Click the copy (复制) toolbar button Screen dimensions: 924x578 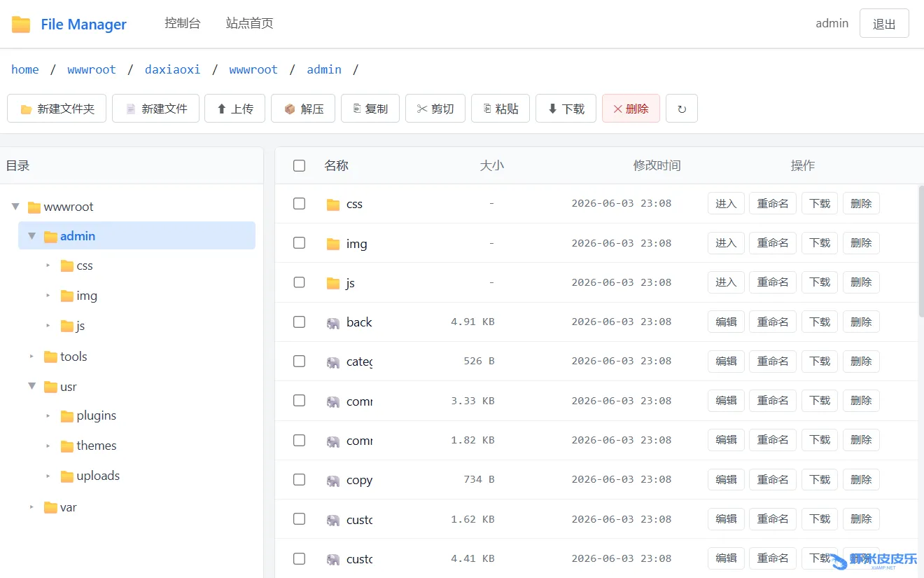[x=370, y=109]
